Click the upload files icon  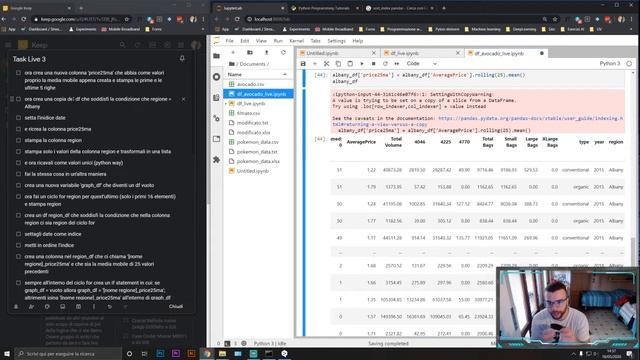[267, 53]
